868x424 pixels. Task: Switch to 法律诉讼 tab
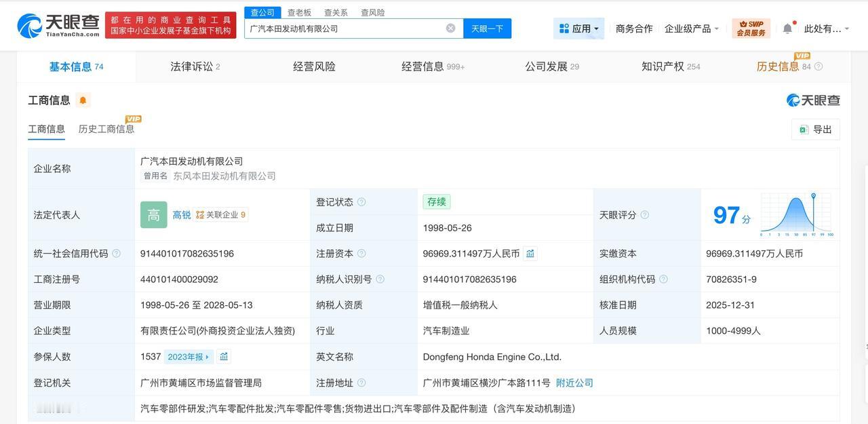click(x=195, y=66)
